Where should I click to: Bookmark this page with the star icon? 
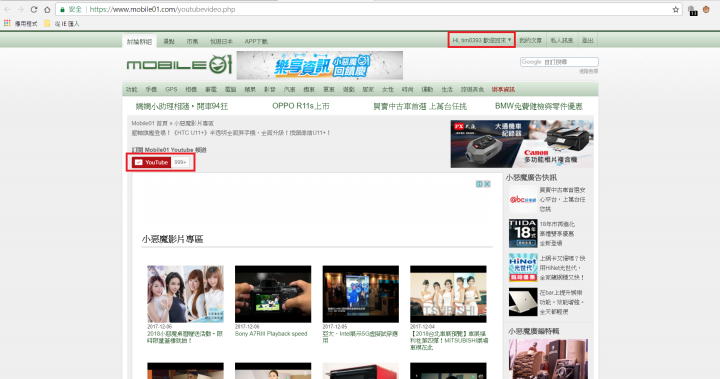point(675,9)
